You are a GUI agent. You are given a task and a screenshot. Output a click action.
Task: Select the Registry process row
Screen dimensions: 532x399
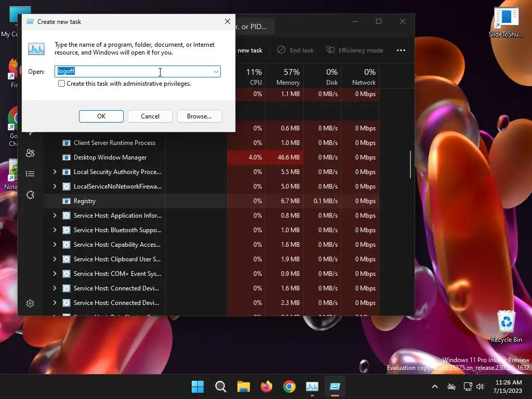(x=212, y=201)
